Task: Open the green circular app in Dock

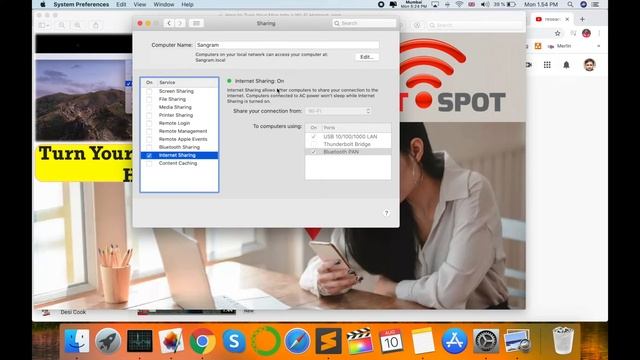Action: (265, 341)
